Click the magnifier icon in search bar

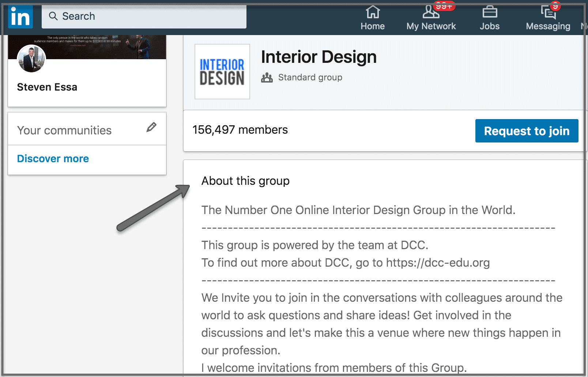pyautogui.click(x=53, y=16)
